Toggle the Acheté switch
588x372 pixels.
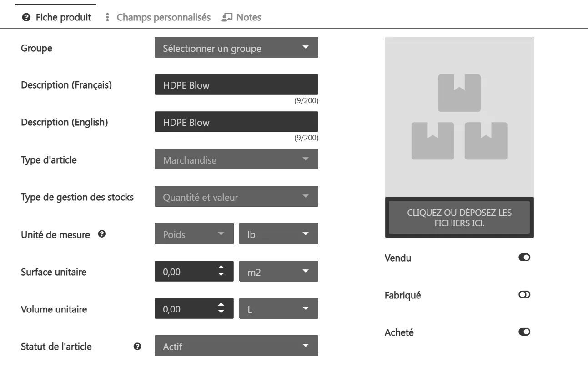524,332
